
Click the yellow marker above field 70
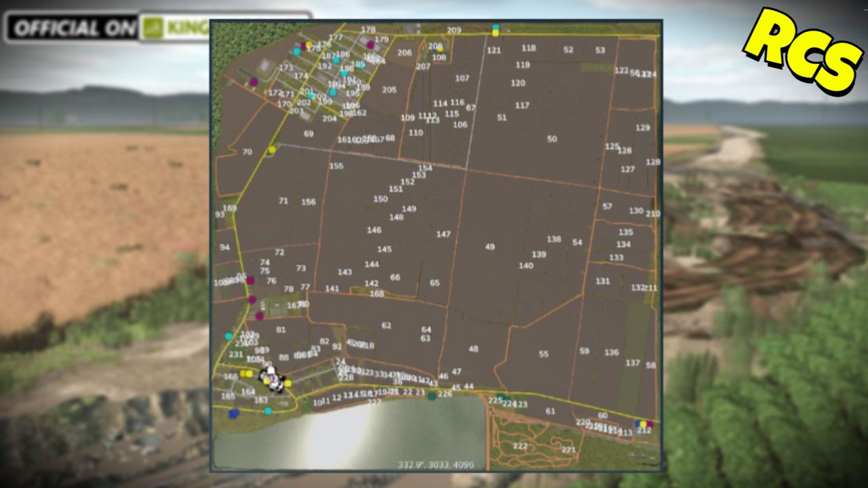271,150
